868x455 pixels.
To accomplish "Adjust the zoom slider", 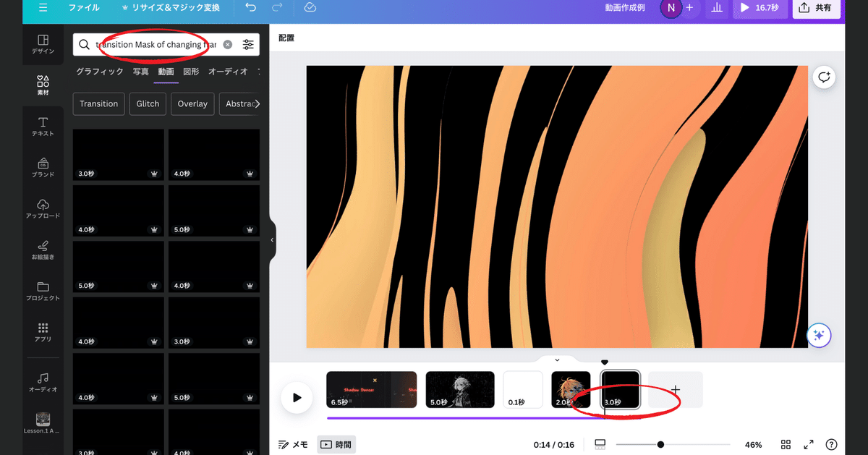I will click(673, 445).
